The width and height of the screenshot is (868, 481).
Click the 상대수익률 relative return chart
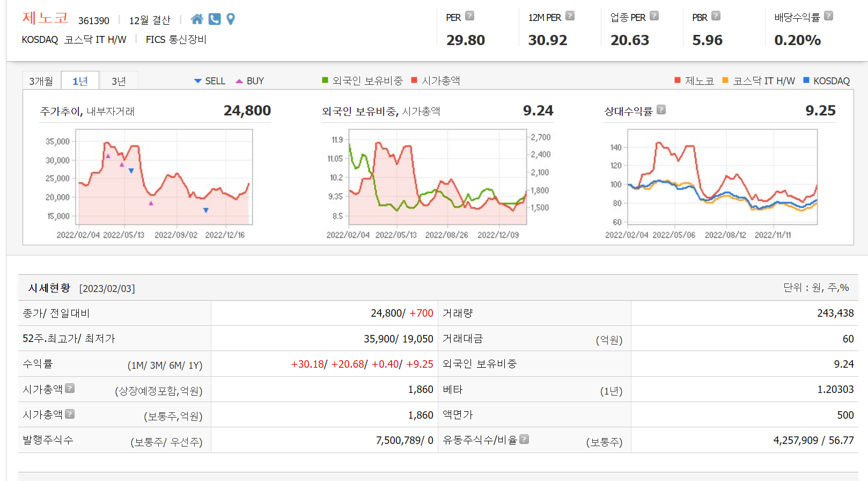722,177
